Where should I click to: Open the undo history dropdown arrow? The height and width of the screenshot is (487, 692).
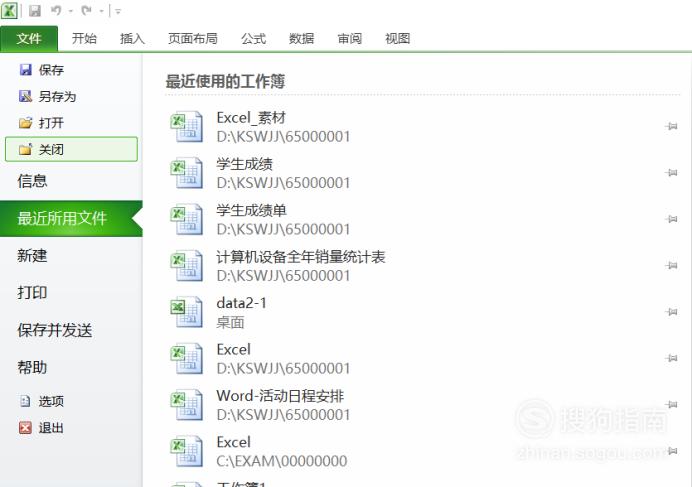point(71,11)
